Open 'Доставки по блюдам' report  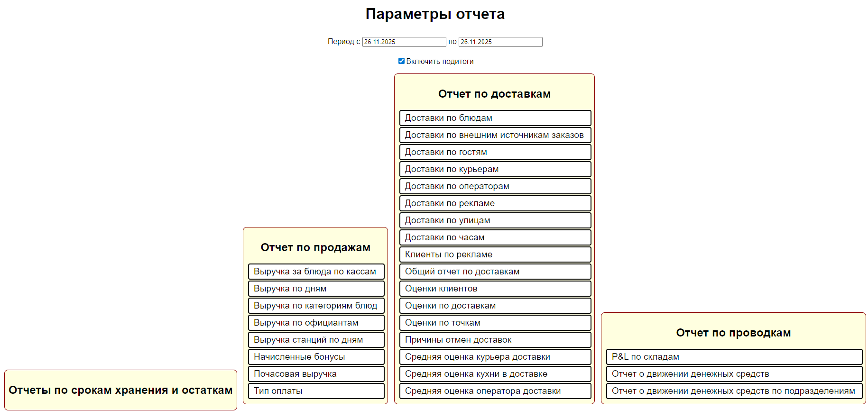pos(495,118)
